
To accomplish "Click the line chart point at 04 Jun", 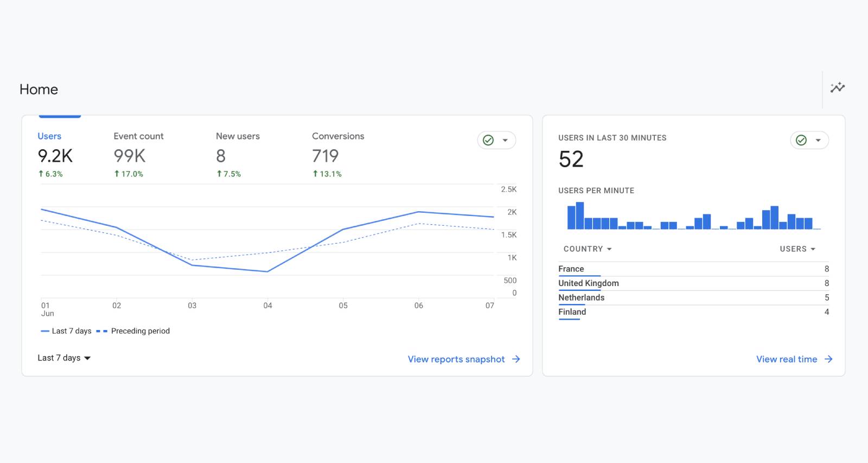I will tap(267, 271).
